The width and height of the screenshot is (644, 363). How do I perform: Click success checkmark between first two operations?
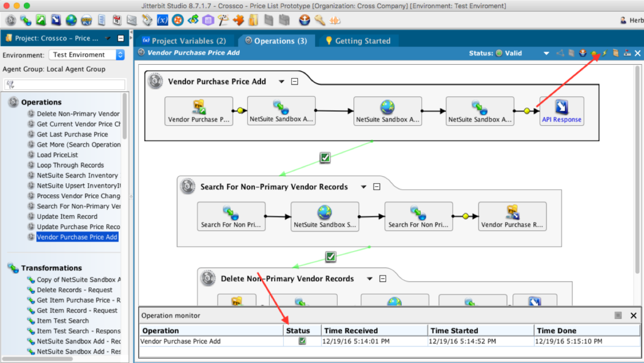click(x=325, y=157)
